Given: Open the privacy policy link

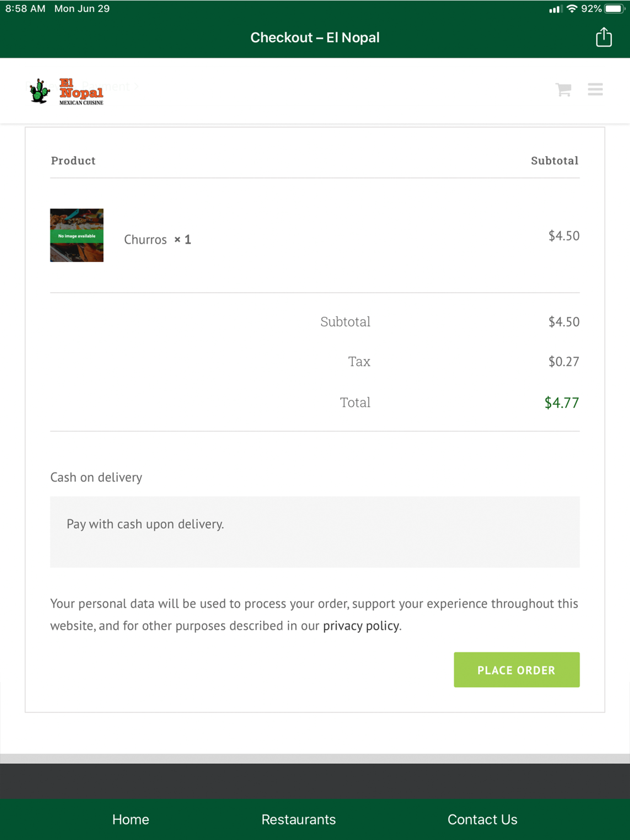Looking at the screenshot, I should tap(361, 626).
